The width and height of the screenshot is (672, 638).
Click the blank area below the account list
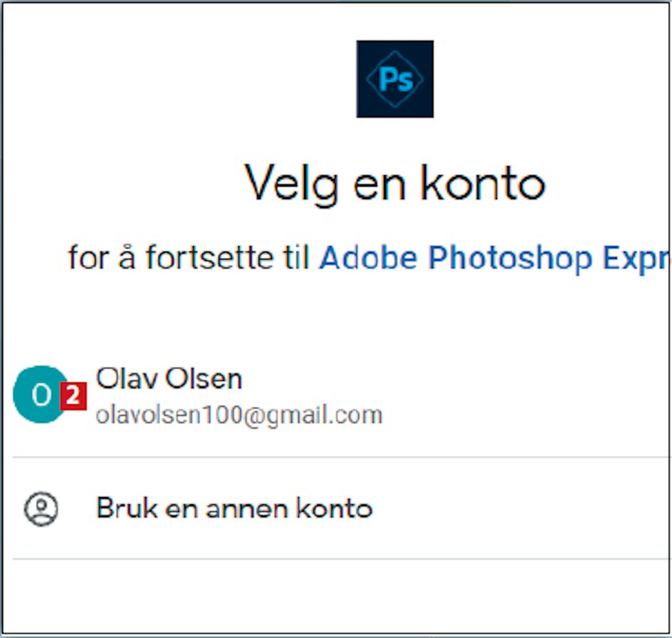(336, 596)
